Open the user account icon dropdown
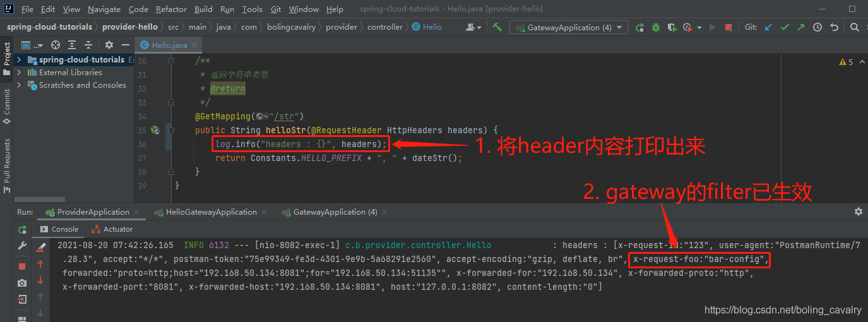This screenshot has height=322, width=868. click(x=473, y=27)
